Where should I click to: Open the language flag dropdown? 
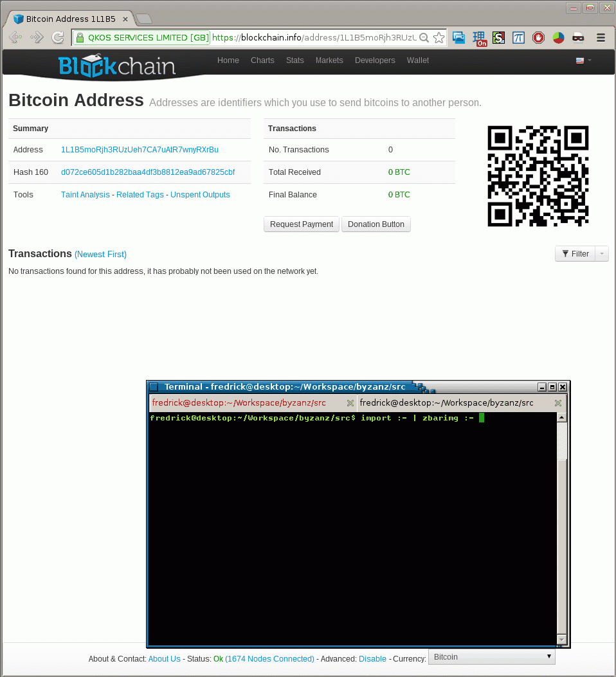point(584,60)
